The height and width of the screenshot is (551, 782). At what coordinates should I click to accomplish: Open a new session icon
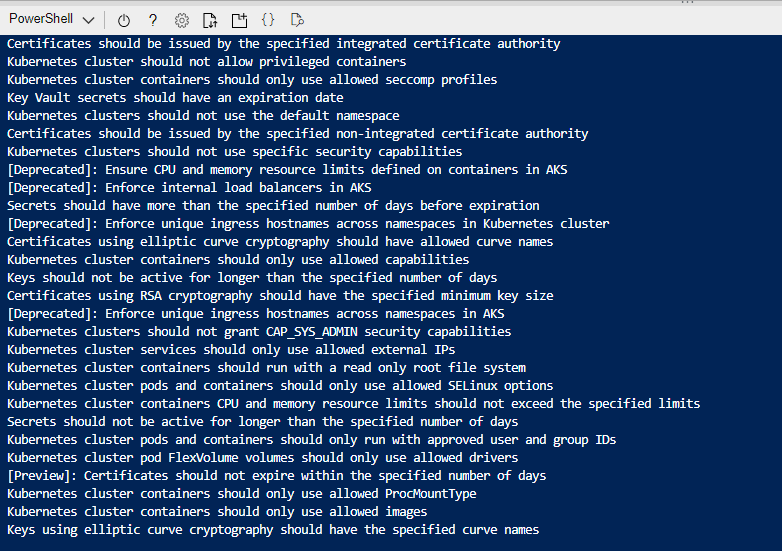[x=239, y=20]
